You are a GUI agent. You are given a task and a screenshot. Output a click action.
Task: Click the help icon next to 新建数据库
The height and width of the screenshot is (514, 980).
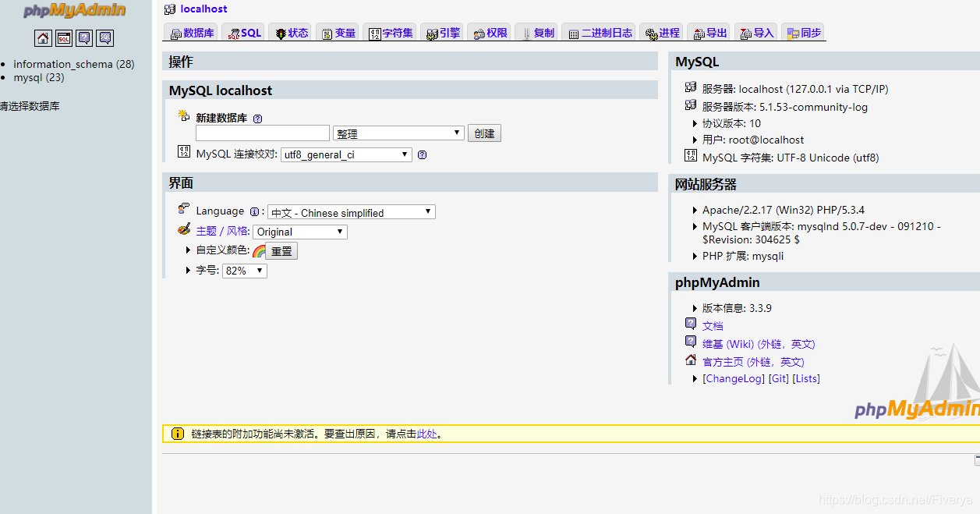(258, 119)
